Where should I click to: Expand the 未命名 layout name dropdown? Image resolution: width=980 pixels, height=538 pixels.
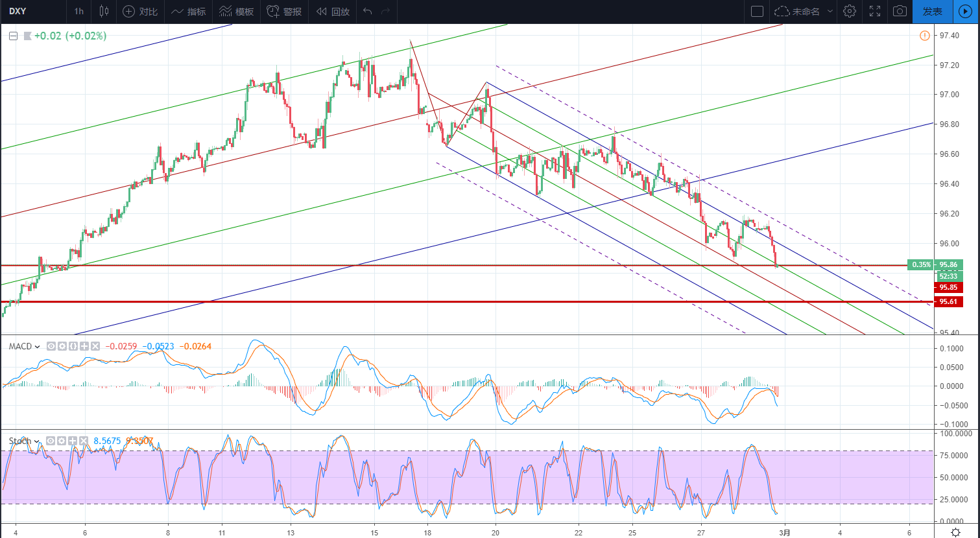point(801,12)
